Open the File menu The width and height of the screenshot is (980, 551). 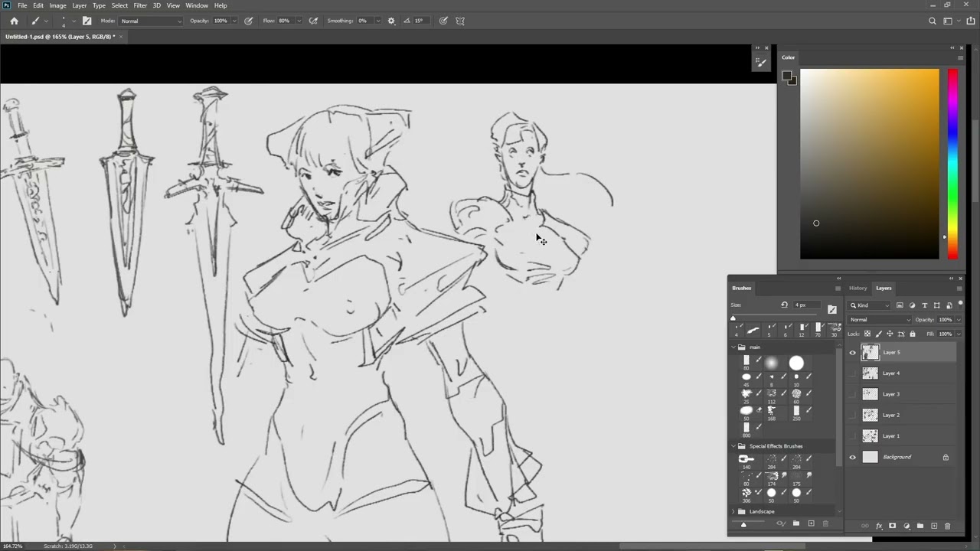22,5
